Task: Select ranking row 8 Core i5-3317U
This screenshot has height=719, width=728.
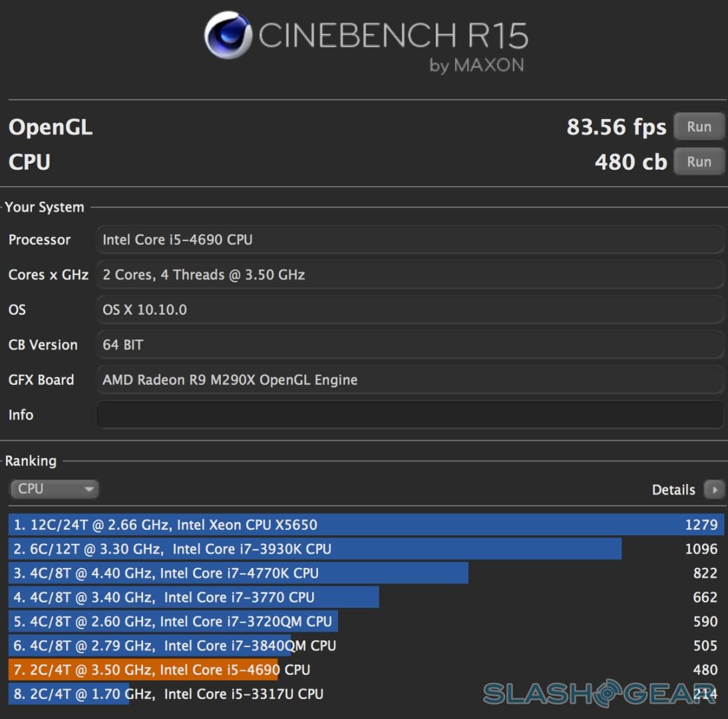Action: coord(366,694)
